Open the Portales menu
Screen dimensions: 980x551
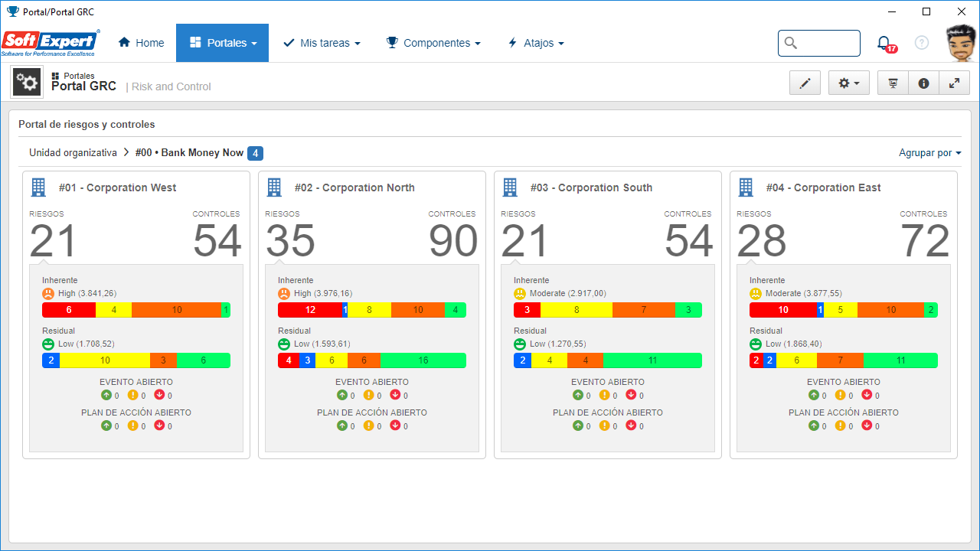[x=222, y=43]
